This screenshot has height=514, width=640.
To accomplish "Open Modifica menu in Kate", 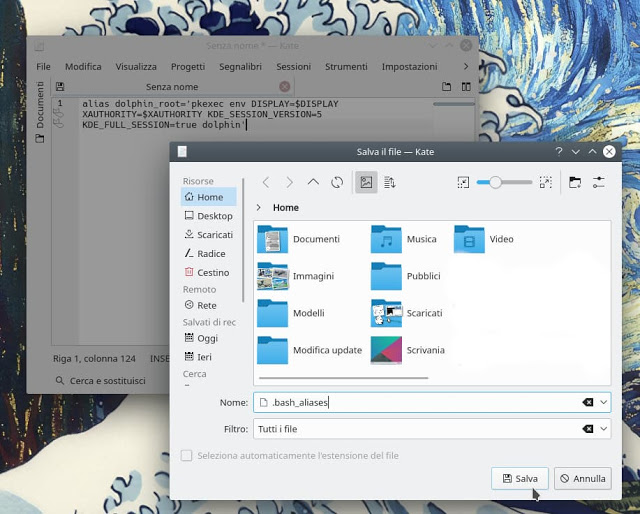I will click(x=83, y=66).
